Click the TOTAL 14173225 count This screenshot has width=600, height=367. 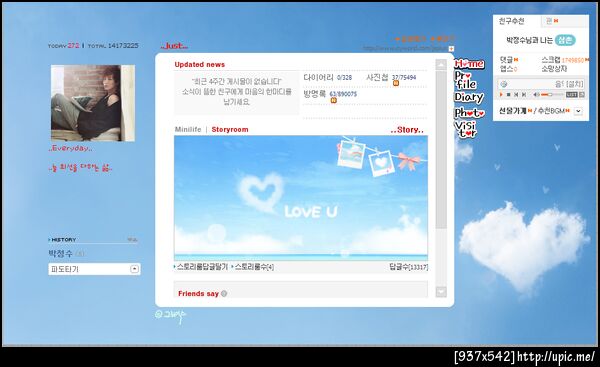tap(113, 46)
